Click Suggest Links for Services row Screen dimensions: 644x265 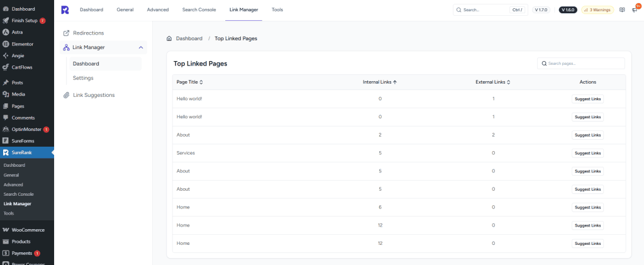[588, 153]
